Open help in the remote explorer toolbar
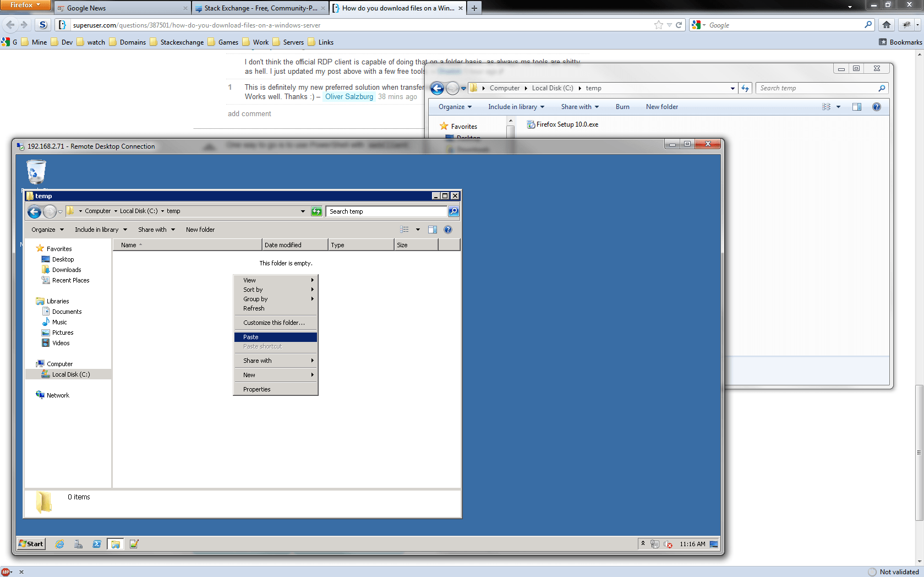Screen dimensions: 924x577 (448, 230)
